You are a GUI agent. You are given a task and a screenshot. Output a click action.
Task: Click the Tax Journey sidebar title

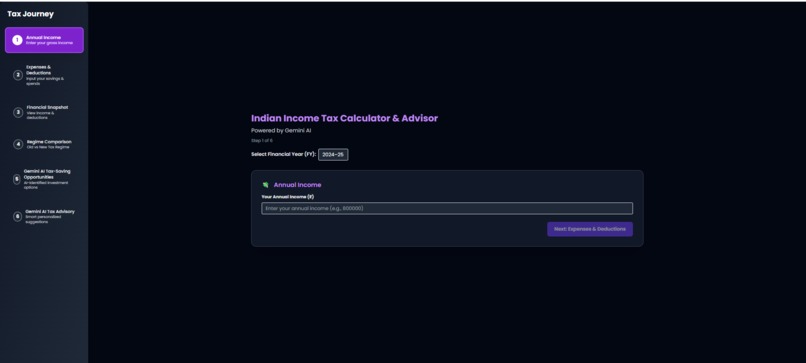click(x=30, y=14)
